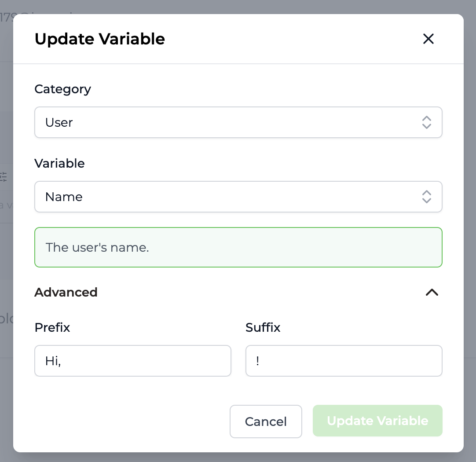Open the Variable dropdown showing Name
The image size is (476, 462).
click(238, 197)
